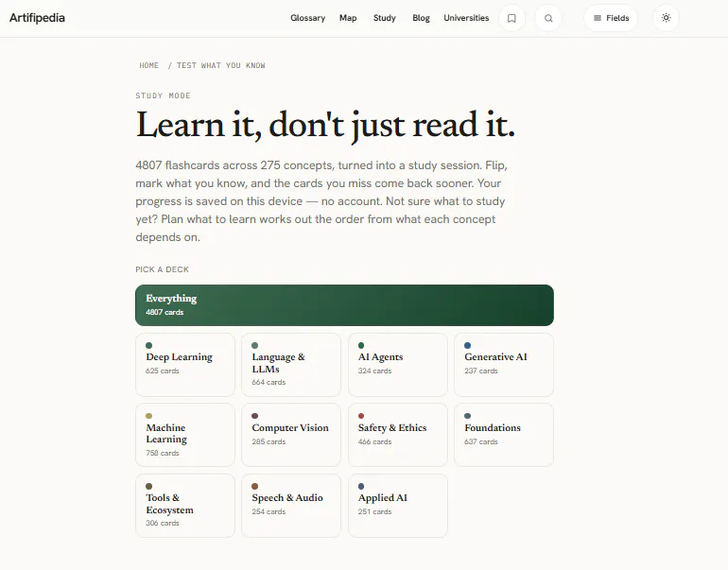Open the Glossary nav item
The height and width of the screenshot is (570, 728).
click(307, 18)
